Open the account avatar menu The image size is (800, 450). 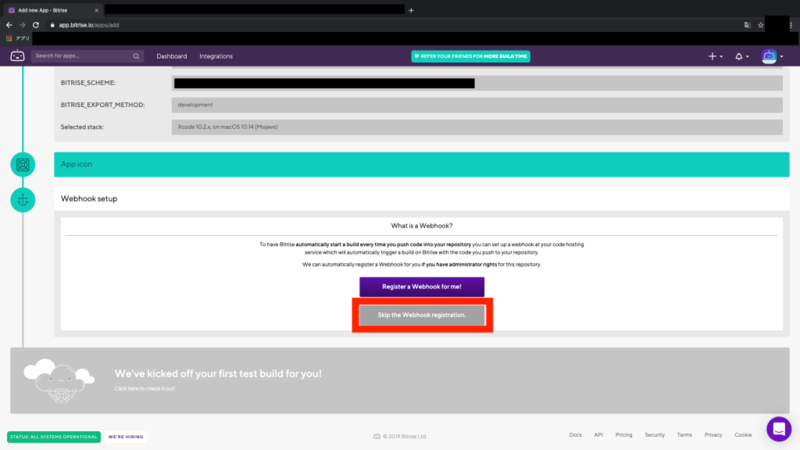tap(772, 56)
